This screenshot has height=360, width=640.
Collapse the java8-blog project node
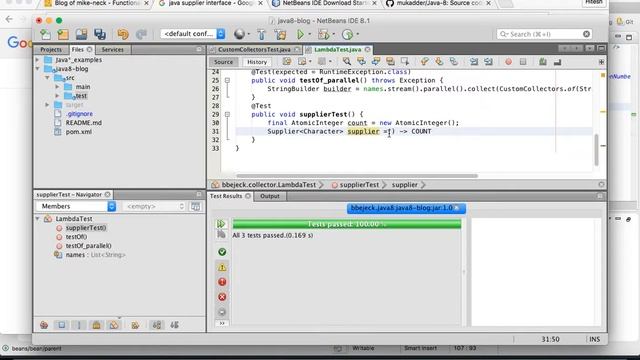pyautogui.click(x=38, y=69)
